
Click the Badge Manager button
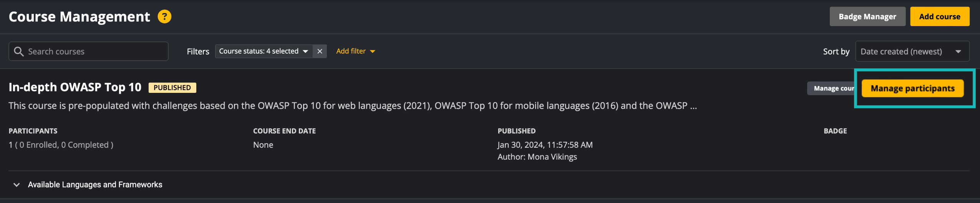[x=867, y=17]
